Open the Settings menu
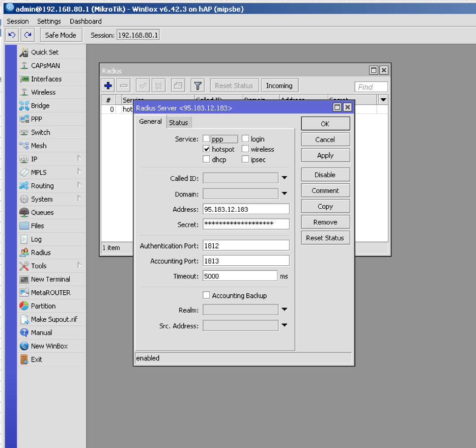The width and height of the screenshot is (476, 448). (49, 21)
